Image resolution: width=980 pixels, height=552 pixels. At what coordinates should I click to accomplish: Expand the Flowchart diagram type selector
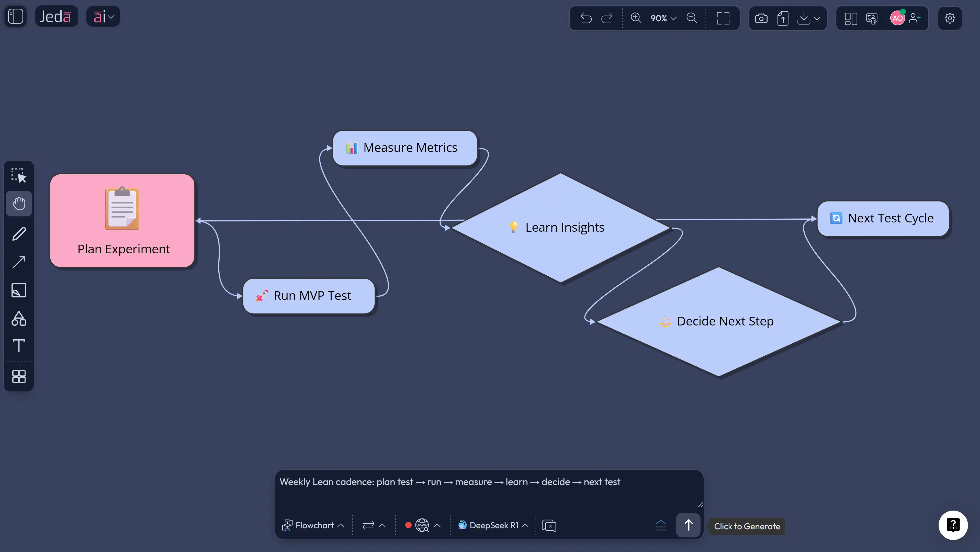(x=313, y=525)
